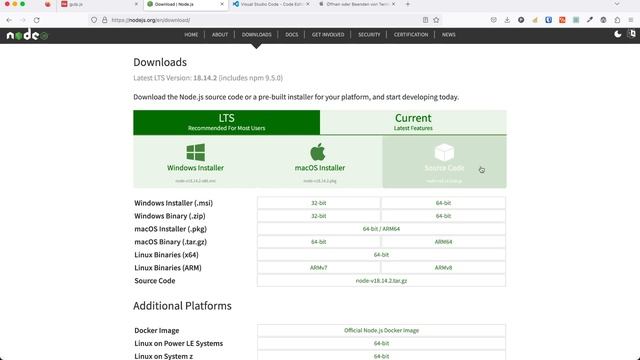Download Linux Binaries ARMv8
Image resolution: width=640 pixels, height=360 pixels.
coord(443,268)
